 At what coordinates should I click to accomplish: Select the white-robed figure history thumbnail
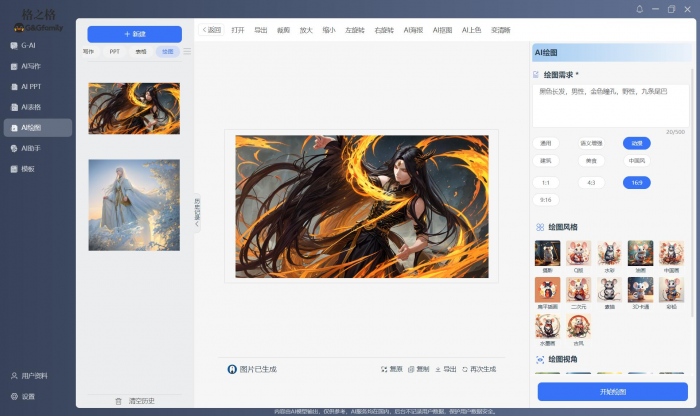pyautogui.click(x=134, y=205)
